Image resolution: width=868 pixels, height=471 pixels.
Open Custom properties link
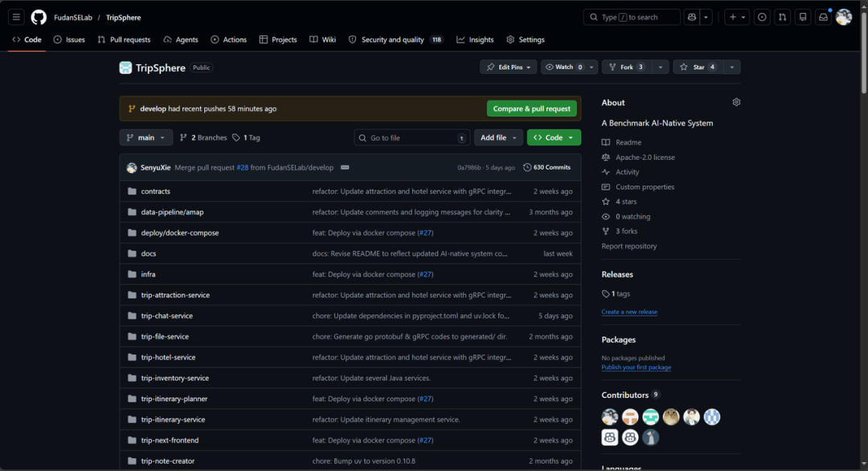[638, 187]
